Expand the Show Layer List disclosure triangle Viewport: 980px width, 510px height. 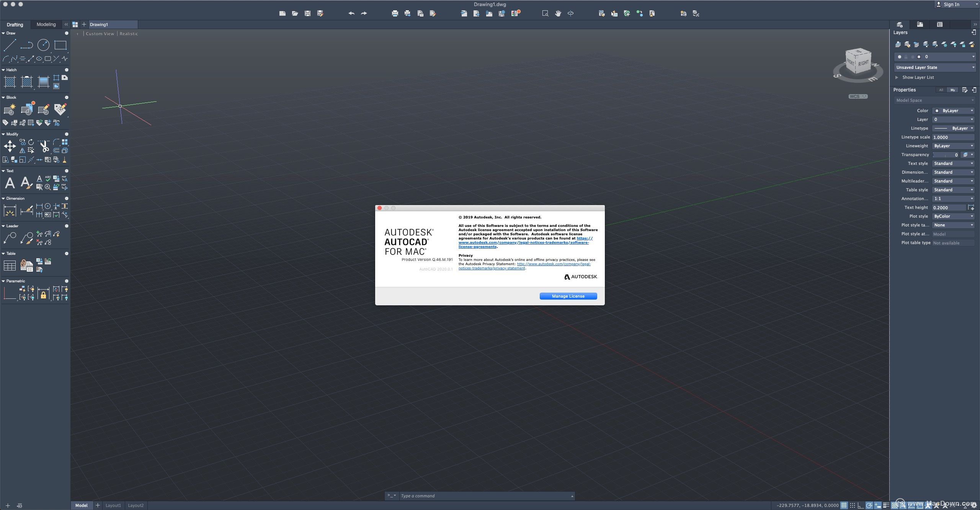(897, 77)
